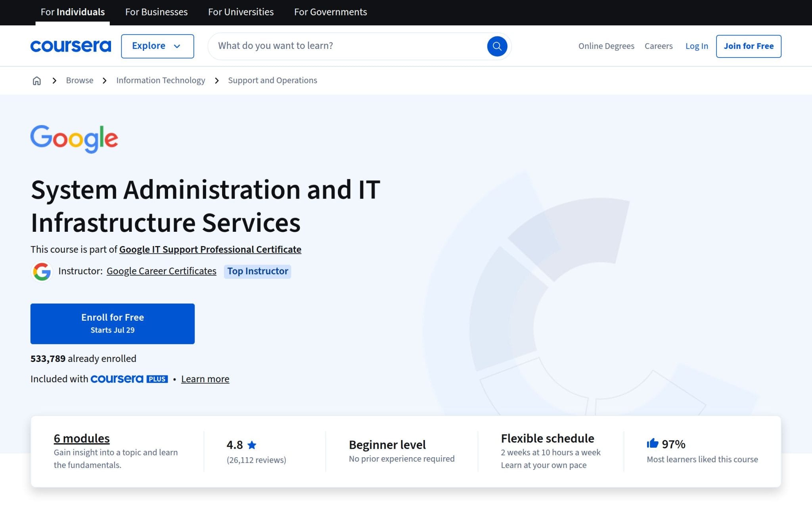Screen dimensions: 812x508
Task: Open Browse breadcrumb link
Action: pos(80,81)
